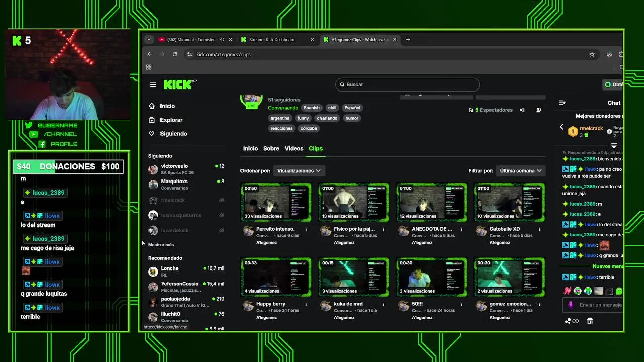Open options for 'Gatobaile XD' clip
Viewport: 644px width, 362px height.
coord(539,229)
